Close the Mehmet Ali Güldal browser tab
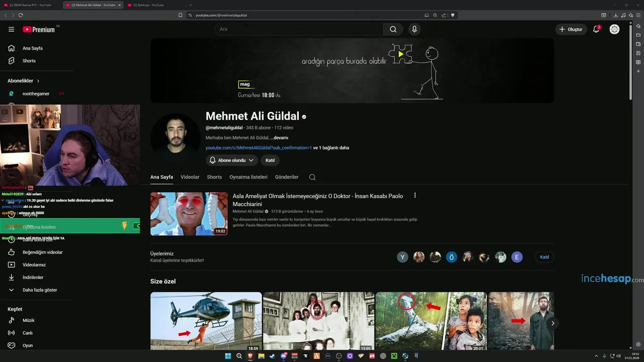Image resolution: width=644 pixels, height=362 pixels. pyautogui.click(x=119, y=5)
